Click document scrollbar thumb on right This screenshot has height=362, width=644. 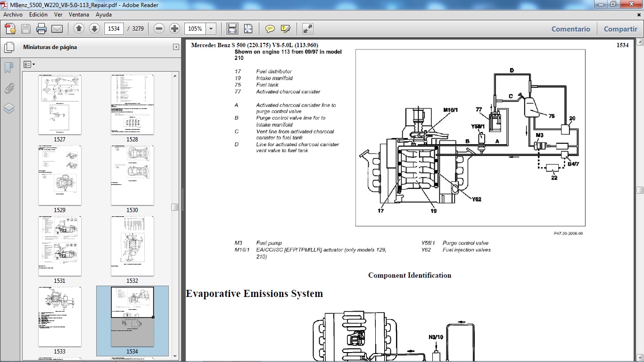(x=640, y=190)
